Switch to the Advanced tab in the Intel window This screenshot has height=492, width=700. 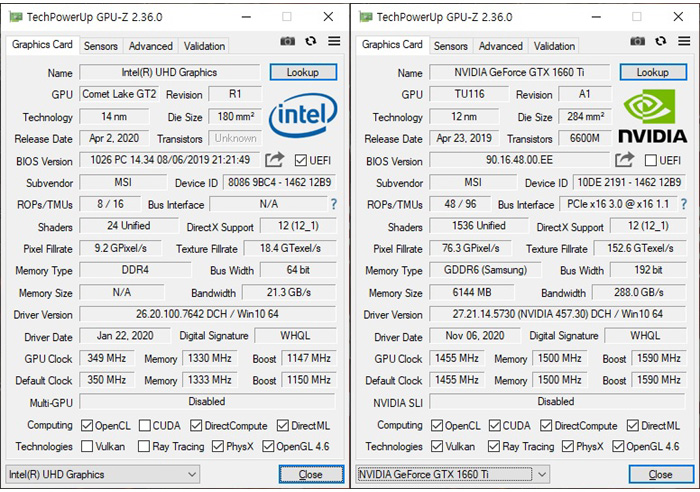pyautogui.click(x=150, y=46)
